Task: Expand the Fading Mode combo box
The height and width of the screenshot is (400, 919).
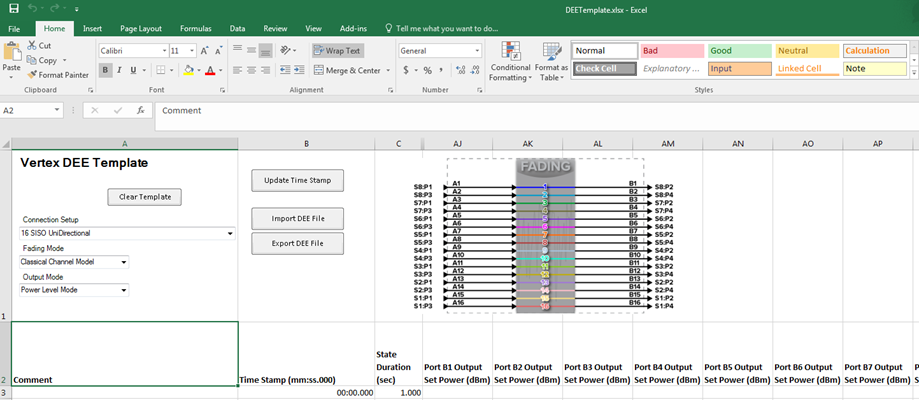Action: pos(124,262)
